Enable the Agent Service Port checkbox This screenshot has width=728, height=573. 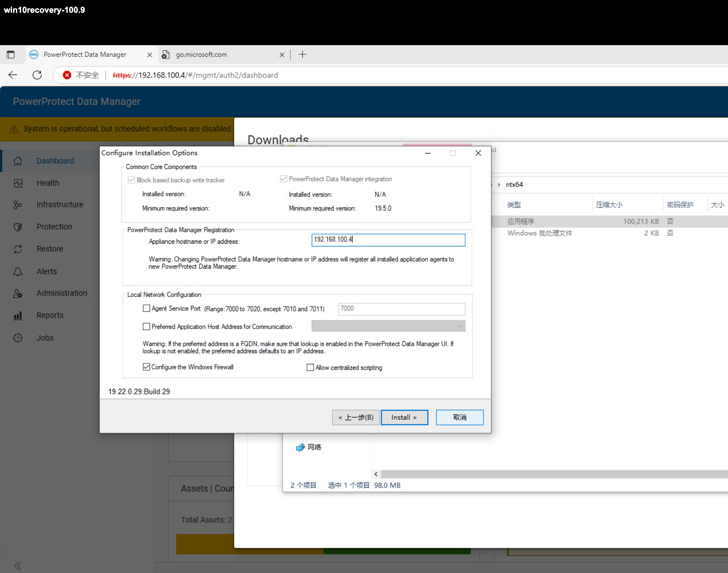pyautogui.click(x=147, y=308)
